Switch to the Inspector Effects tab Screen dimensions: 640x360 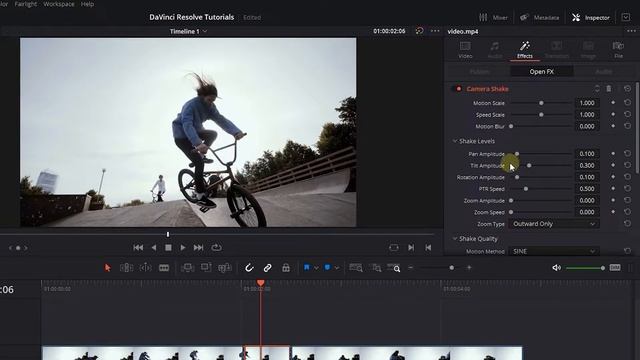524,50
